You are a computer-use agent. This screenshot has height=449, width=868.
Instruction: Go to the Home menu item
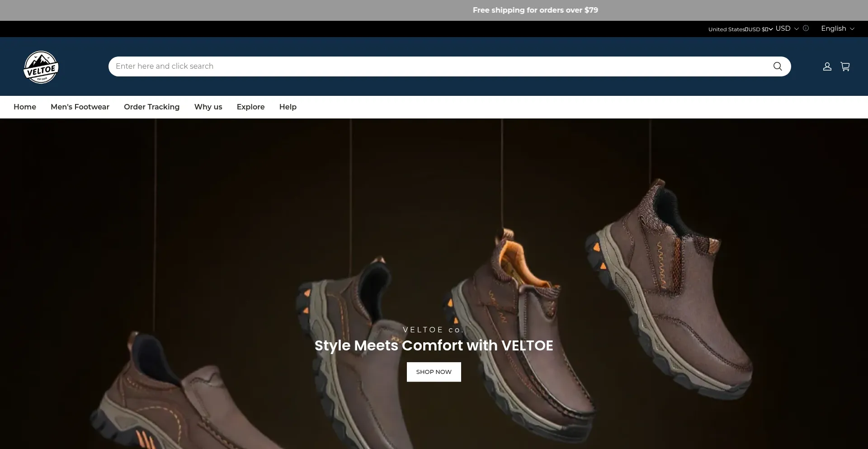click(x=25, y=107)
